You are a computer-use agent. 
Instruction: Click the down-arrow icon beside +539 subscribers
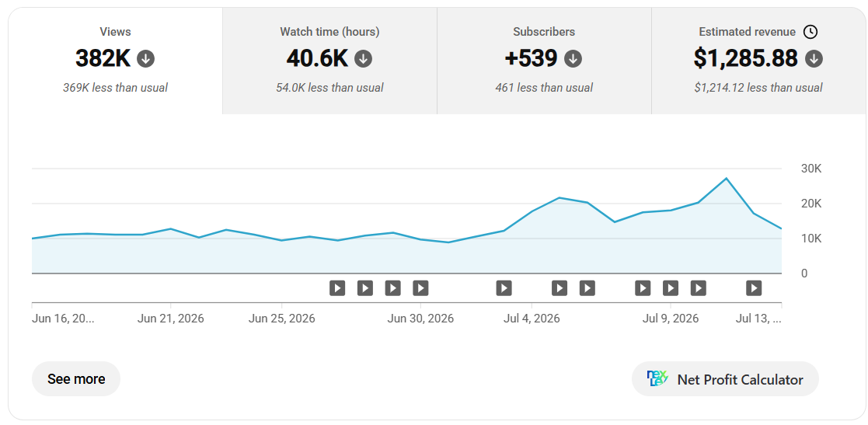point(573,58)
